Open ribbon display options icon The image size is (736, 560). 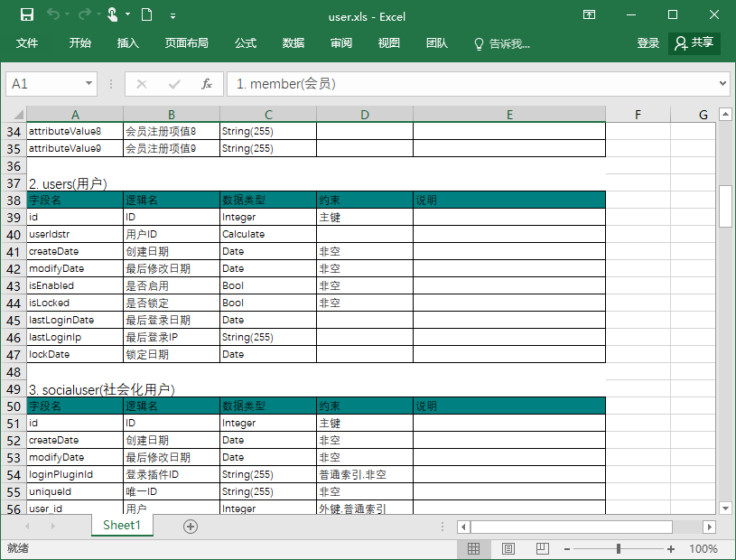pos(589,15)
